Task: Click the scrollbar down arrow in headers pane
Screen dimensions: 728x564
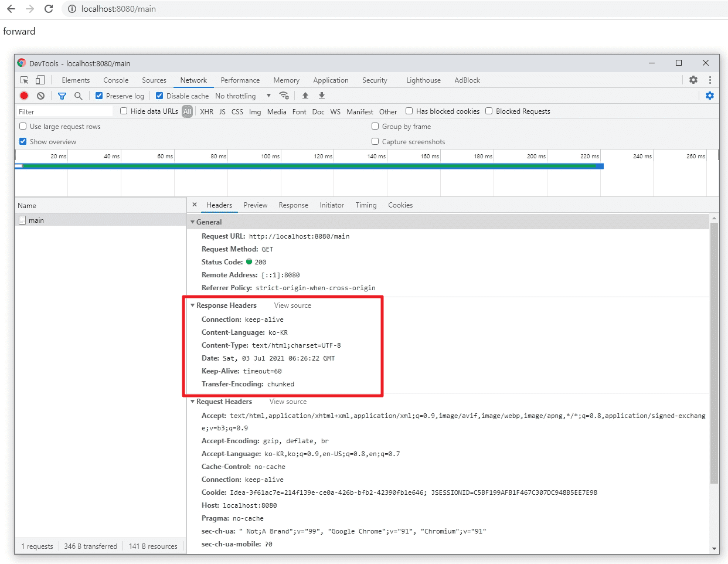Action: pos(714,549)
